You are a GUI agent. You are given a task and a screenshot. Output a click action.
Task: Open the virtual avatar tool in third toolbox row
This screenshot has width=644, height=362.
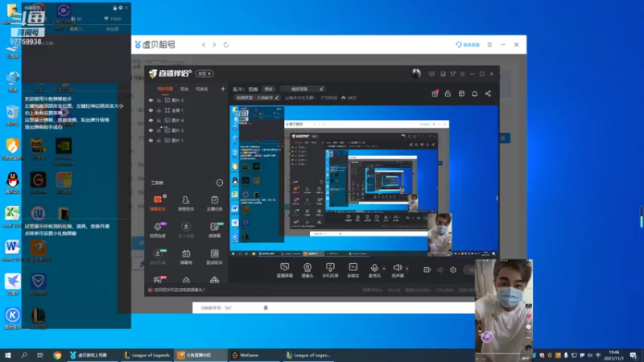tap(158, 257)
